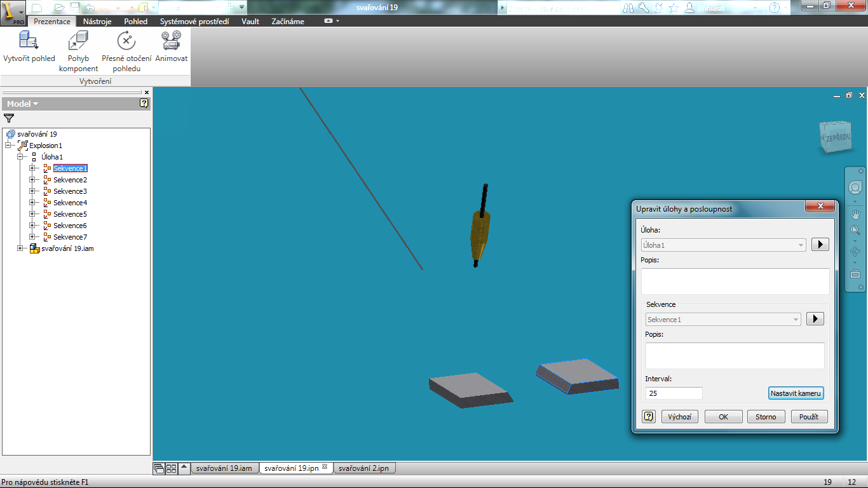Screen dimensions: 868x488
Task: Click the key icon in title bar
Action: [x=644, y=8]
